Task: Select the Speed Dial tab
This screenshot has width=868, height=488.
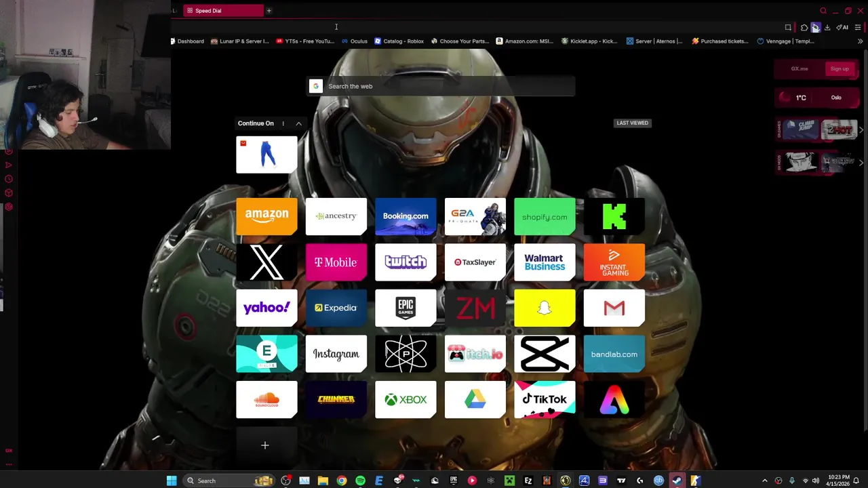Action: pos(222,10)
